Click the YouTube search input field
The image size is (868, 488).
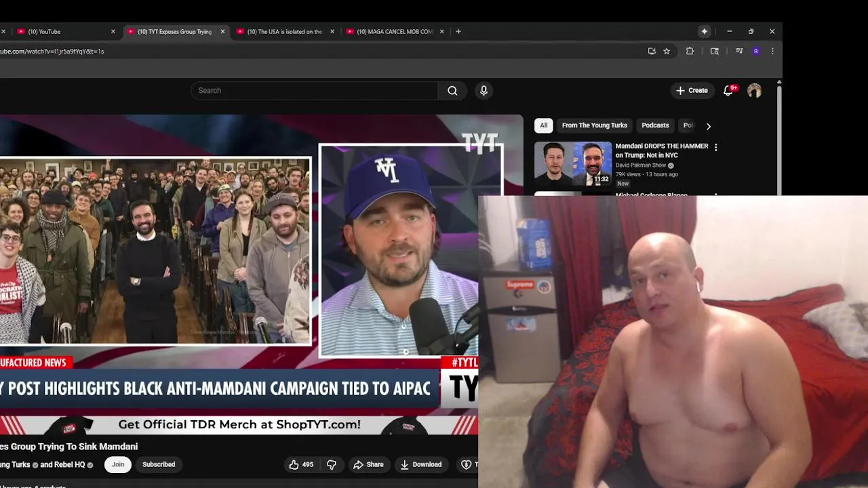315,91
